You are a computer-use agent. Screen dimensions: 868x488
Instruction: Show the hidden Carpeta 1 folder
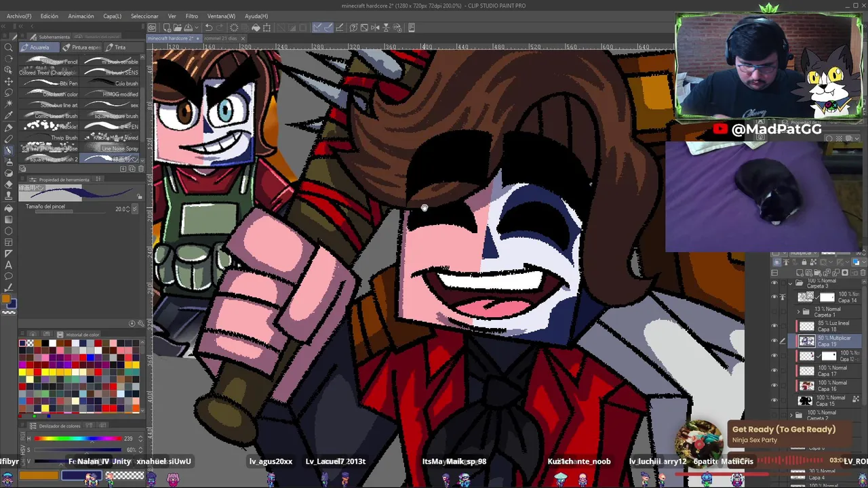[774, 312]
